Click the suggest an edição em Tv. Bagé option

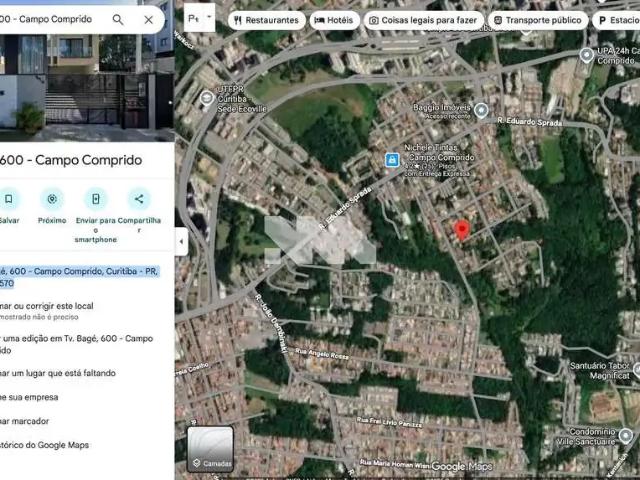tap(76, 344)
